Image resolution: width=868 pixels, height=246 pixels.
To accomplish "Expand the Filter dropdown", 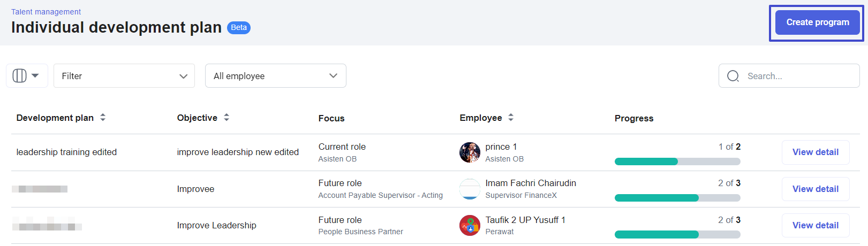I will 124,76.
